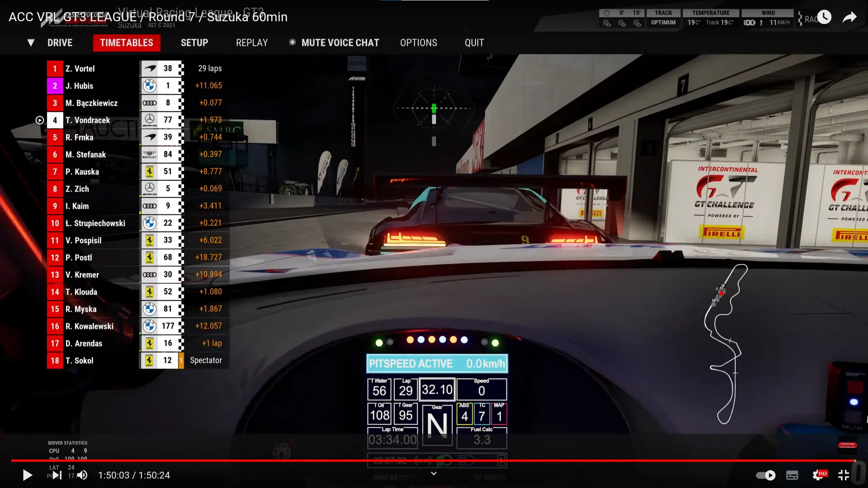This screenshot has width=868, height=488.
Task: Select driver J. Hubis row
Action: (x=138, y=86)
